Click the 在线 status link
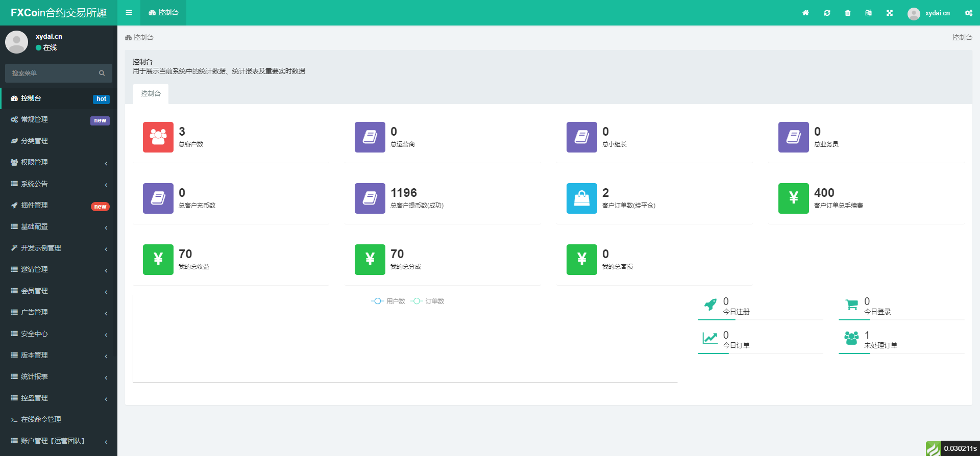 click(x=46, y=47)
